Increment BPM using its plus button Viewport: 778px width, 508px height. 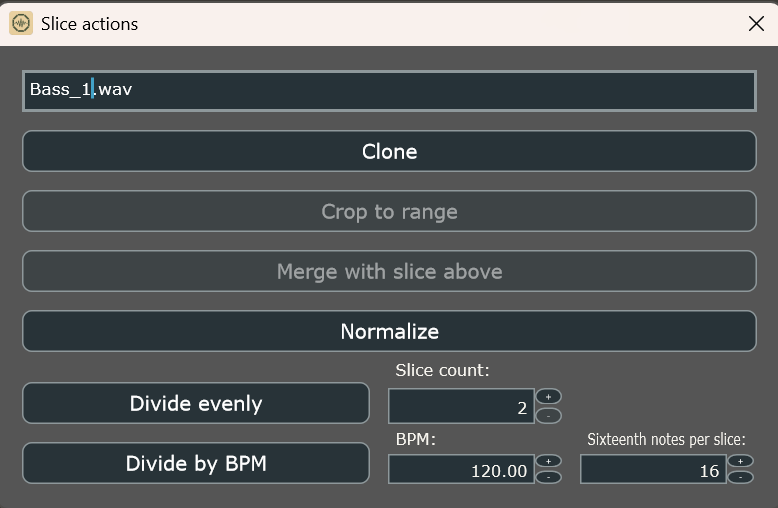tap(548, 461)
